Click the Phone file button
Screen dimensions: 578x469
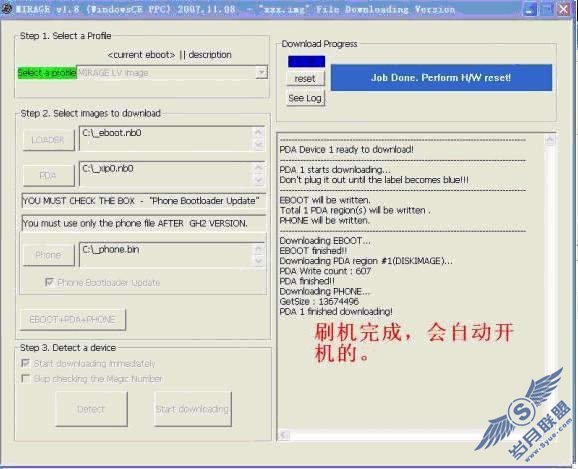48,255
